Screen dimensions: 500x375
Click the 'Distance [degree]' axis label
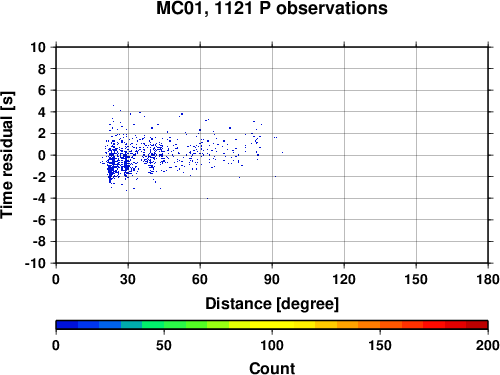click(x=272, y=304)
